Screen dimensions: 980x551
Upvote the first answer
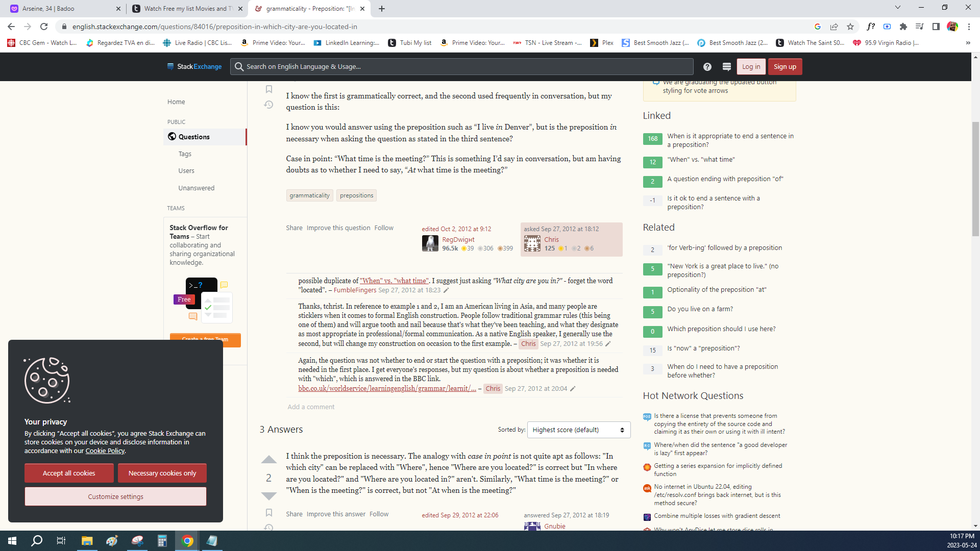[x=268, y=460]
